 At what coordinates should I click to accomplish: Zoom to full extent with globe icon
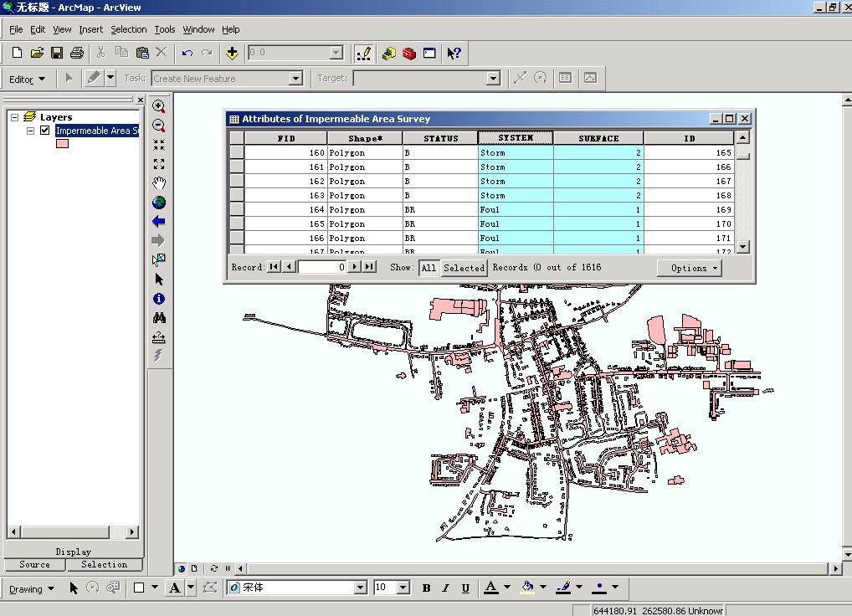159,203
